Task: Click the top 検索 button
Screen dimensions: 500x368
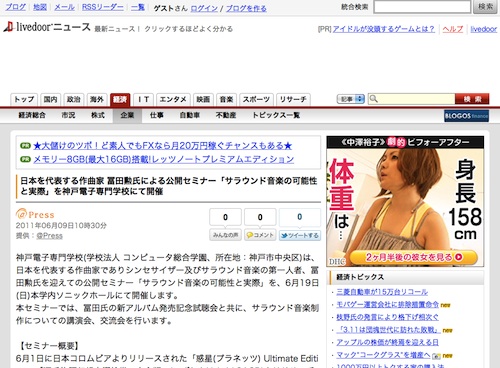Action: pyautogui.click(x=485, y=7)
